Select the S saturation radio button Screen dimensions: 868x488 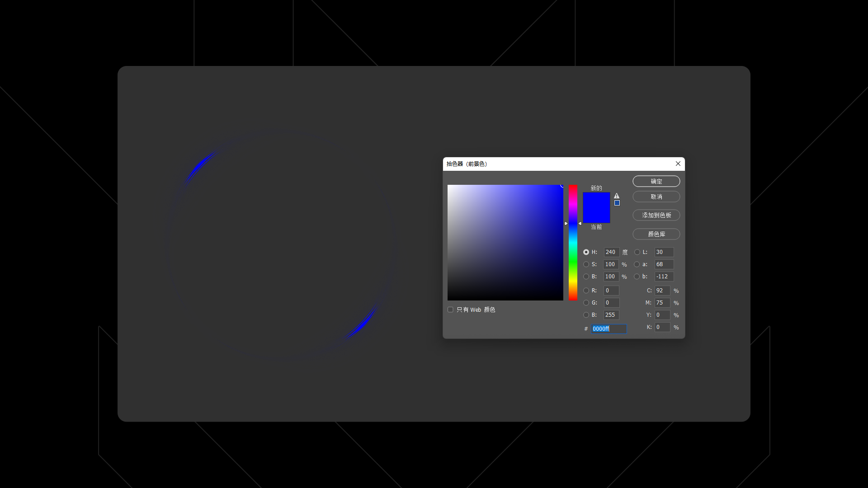click(586, 264)
